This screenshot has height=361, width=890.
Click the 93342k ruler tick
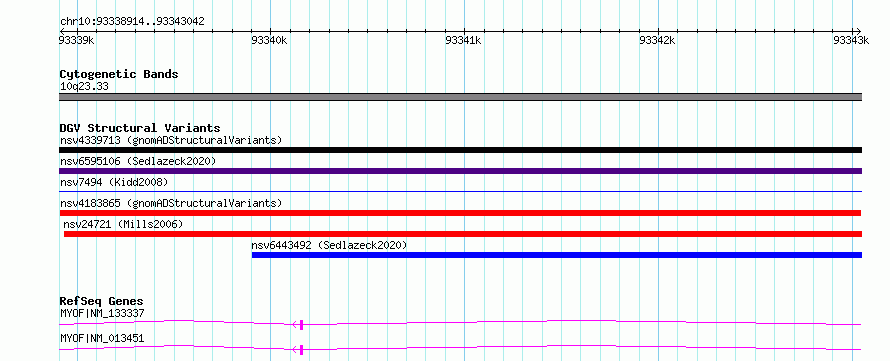(x=657, y=40)
